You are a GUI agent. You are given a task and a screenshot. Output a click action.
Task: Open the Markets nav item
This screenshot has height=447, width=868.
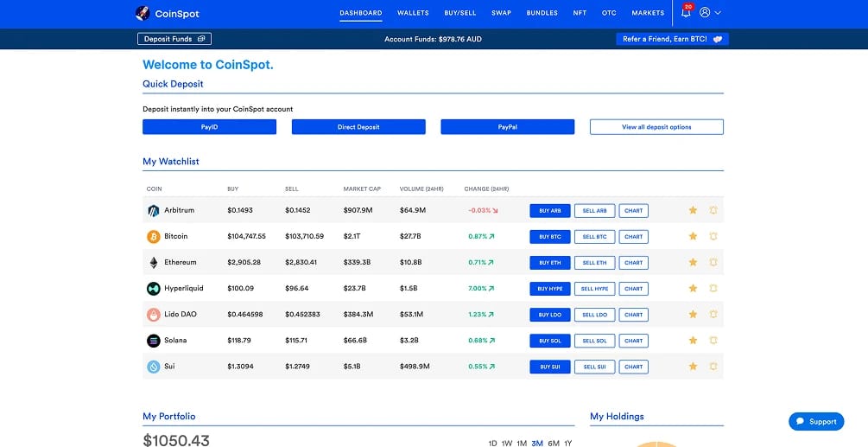(648, 13)
